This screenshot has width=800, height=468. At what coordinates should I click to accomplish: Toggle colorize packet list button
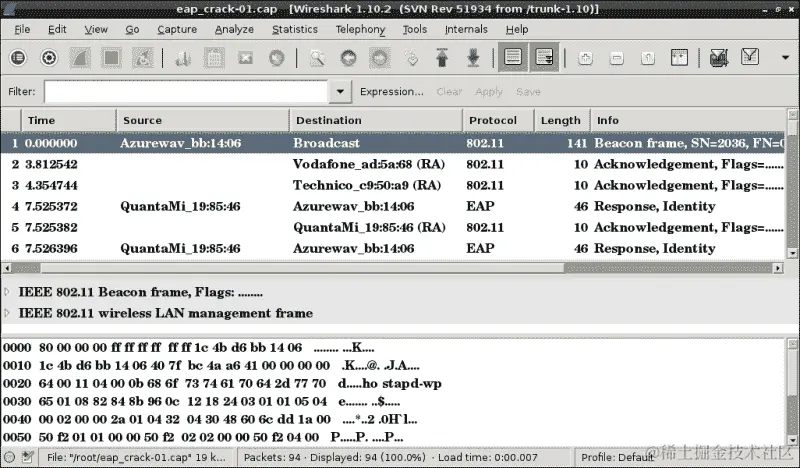(513, 57)
